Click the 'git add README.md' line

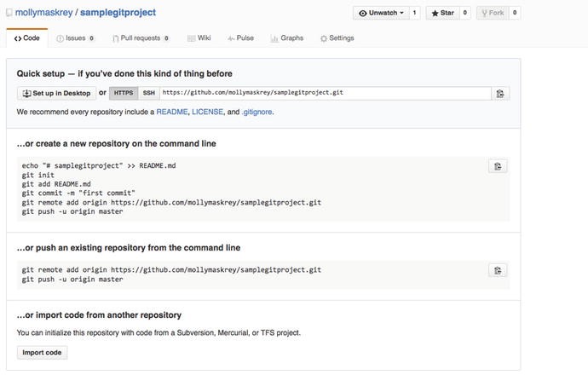pyautogui.click(x=56, y=184)
